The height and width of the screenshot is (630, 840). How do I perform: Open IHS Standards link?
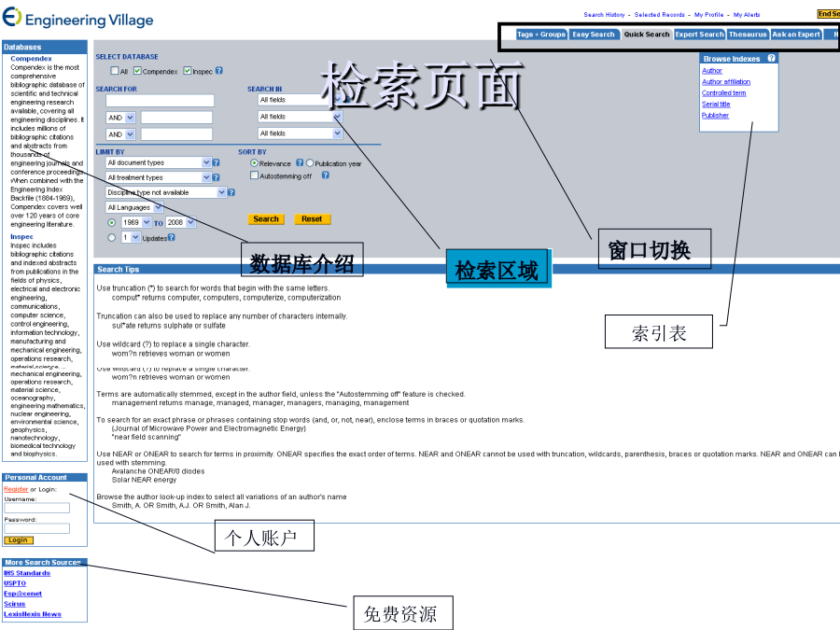(27, 573)
